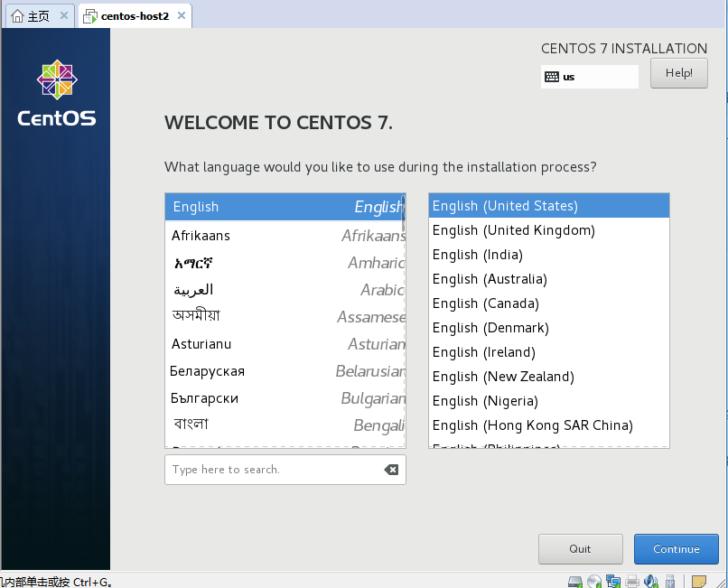Select English (Denmark) locale
The height and width of the screenshot is (588, 728).
coord(549,328)
